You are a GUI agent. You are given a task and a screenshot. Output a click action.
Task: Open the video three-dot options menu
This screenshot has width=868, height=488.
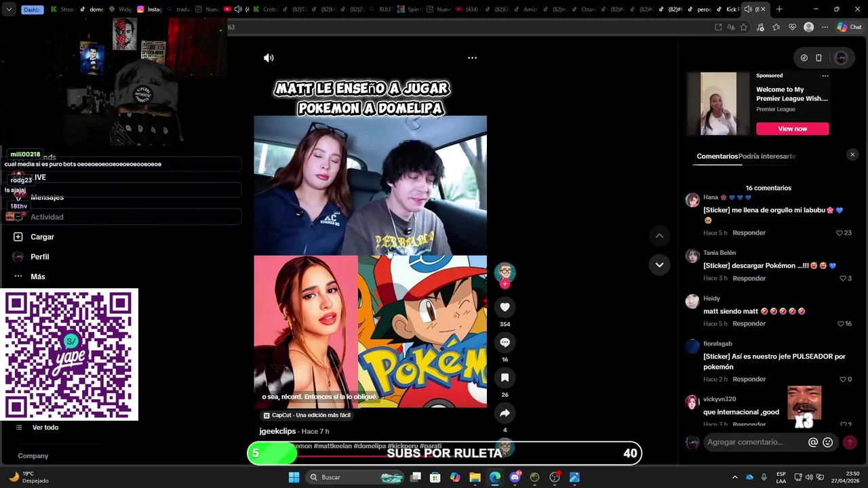pyautogui.click(x=472, y=58)
